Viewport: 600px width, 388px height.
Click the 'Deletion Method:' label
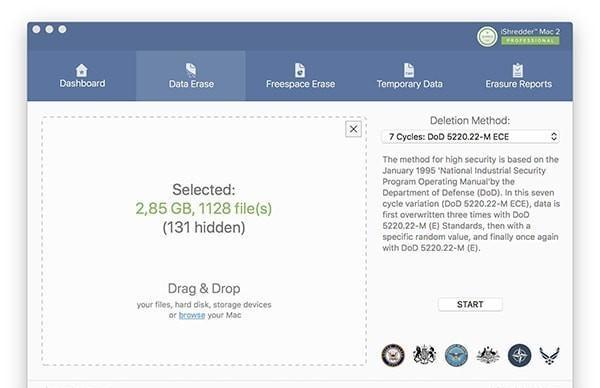(x=470, y=121)
